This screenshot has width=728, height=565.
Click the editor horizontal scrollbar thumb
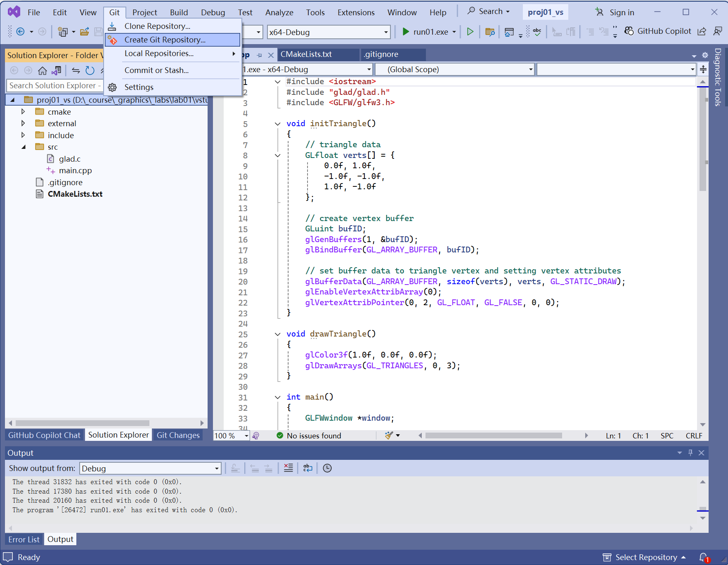click(493, 436)
